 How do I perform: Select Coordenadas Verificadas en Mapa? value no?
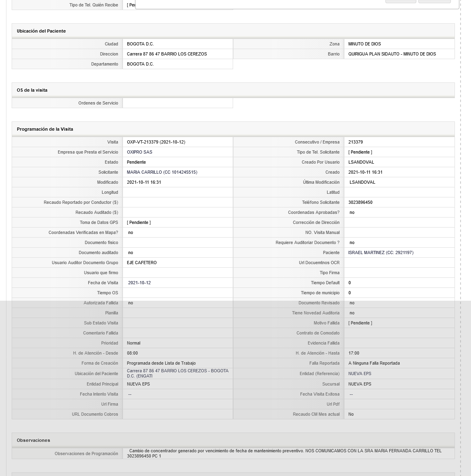(131, 232)
